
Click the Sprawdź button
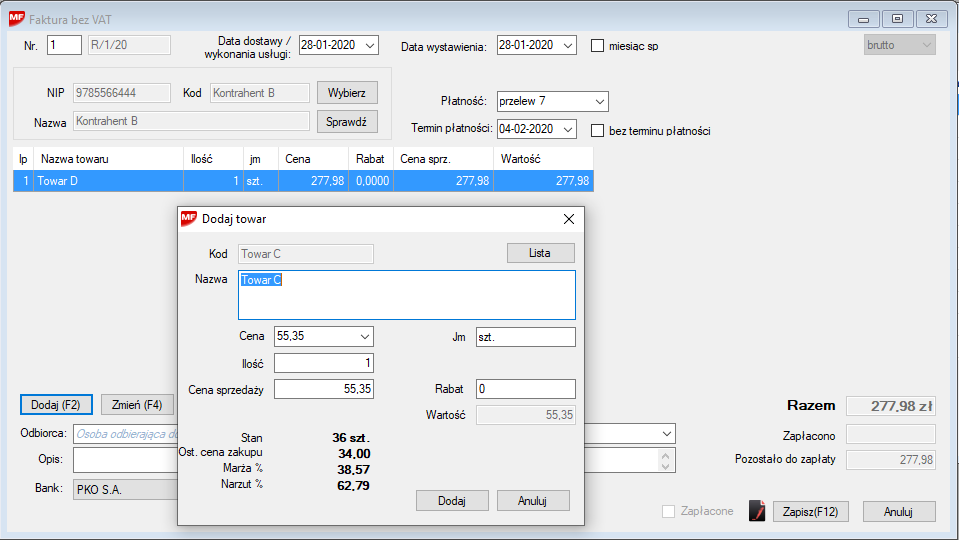(347, 122)
